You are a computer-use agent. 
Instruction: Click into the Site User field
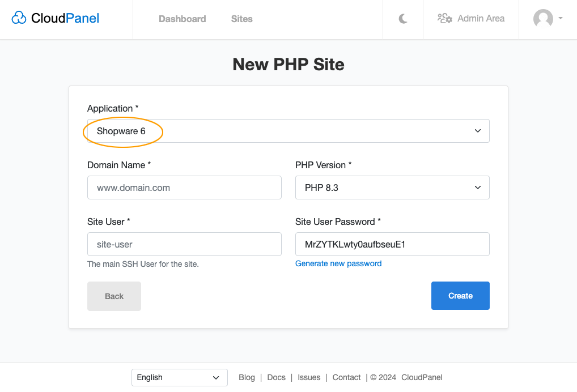[184, 244]
